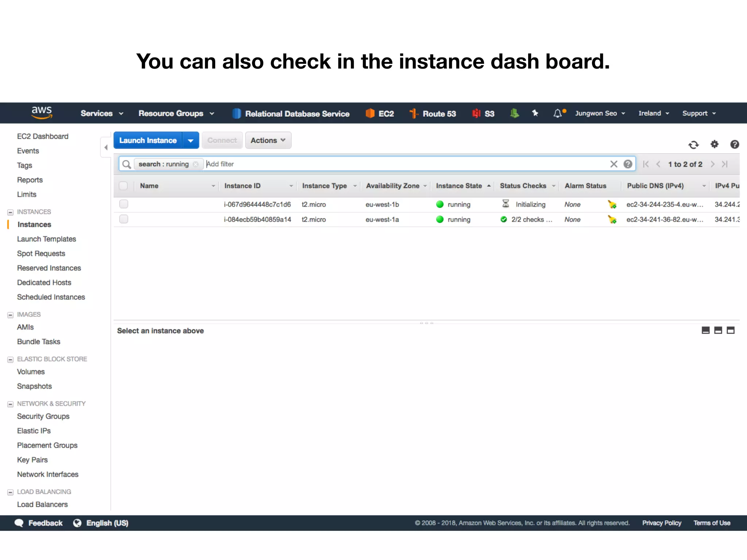
Task: Go to next page of results
Action: coord(712,164)
